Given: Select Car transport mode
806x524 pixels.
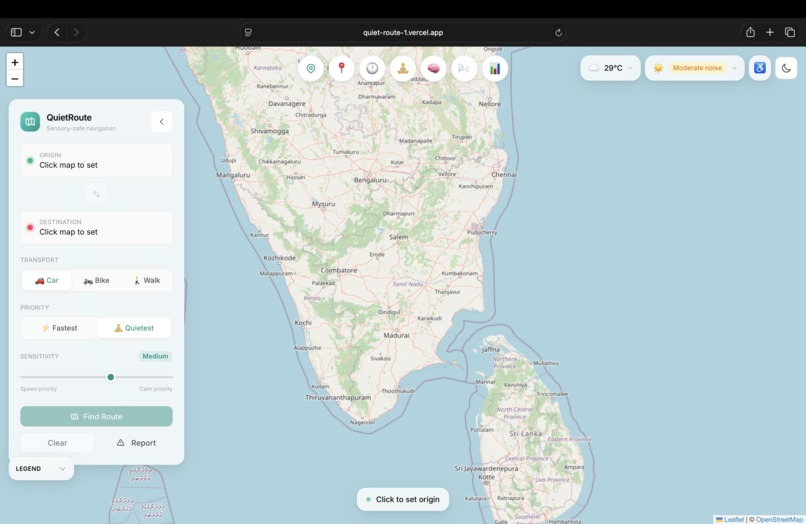Looking at the screenshot, I should pyautogui.click(x=46, y=280).
